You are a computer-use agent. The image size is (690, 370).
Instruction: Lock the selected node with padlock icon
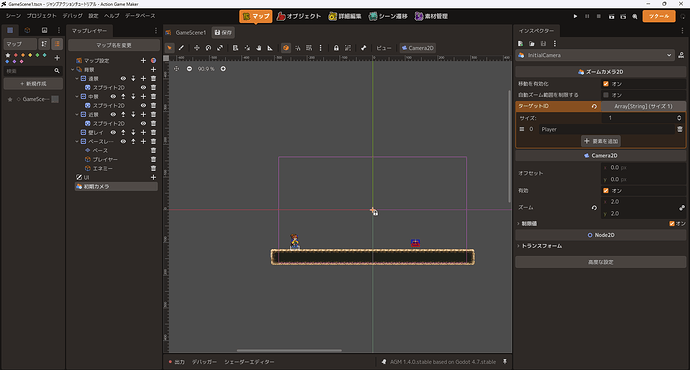point(336,48)
